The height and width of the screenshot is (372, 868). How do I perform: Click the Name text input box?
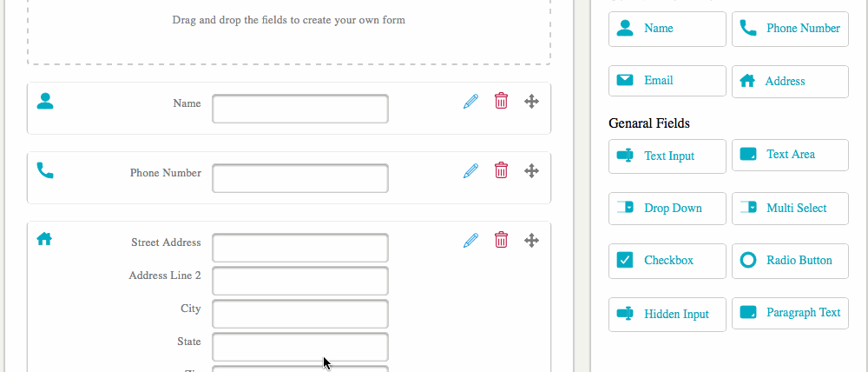(300, 109)
